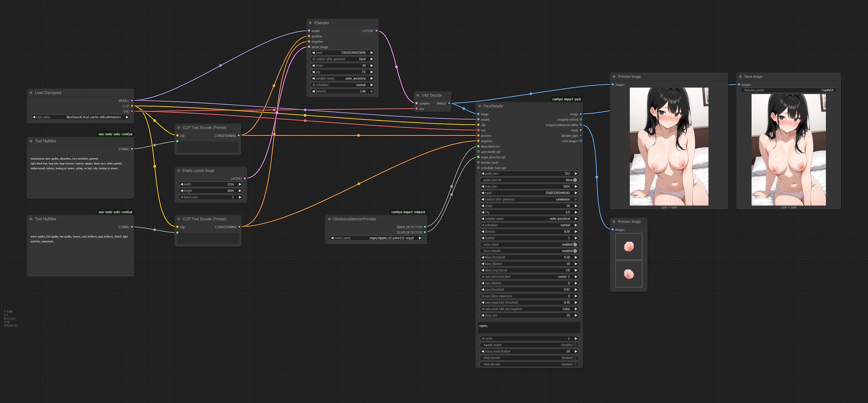Image resolution: width=868 pixels, height=403 pixels.
Task: Enable the tiled_encode toggle
Action: pyautogui.click(x=575, y=358)
